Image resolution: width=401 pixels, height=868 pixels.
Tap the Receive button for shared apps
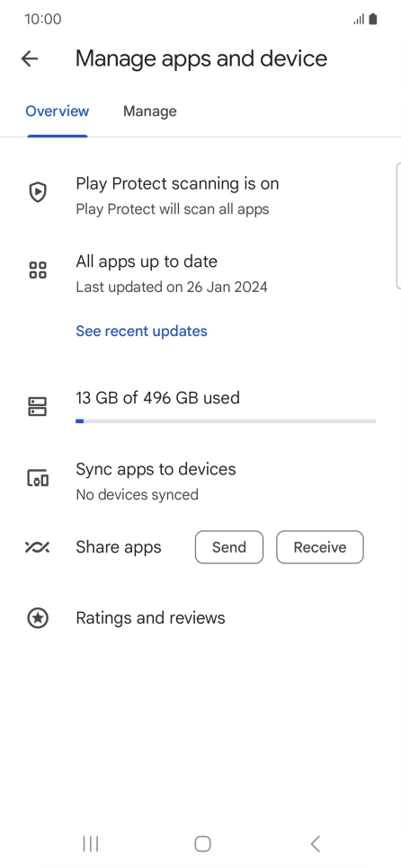coord(320,547)
